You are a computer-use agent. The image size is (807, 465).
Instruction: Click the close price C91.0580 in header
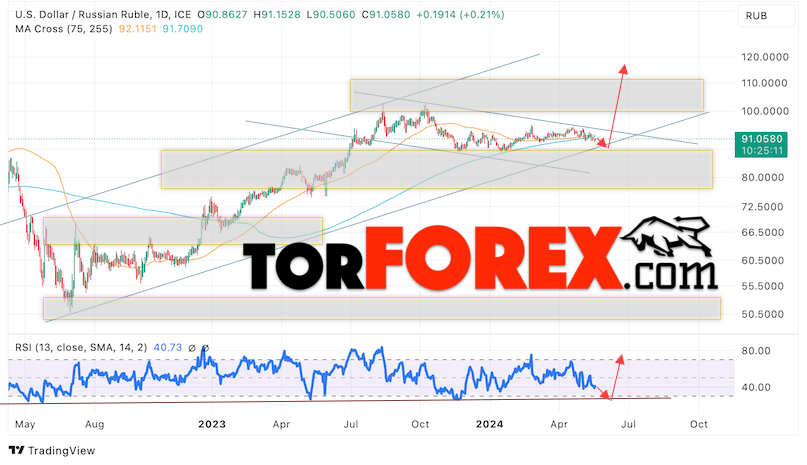tap(386, 15)
